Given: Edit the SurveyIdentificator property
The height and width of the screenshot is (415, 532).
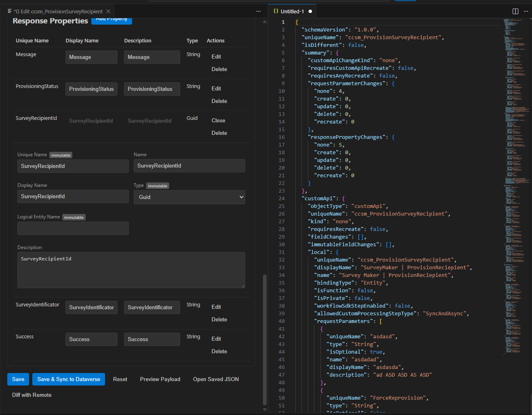Looking at the screenshot, I should pyautogui.click(x=216, y=307).
